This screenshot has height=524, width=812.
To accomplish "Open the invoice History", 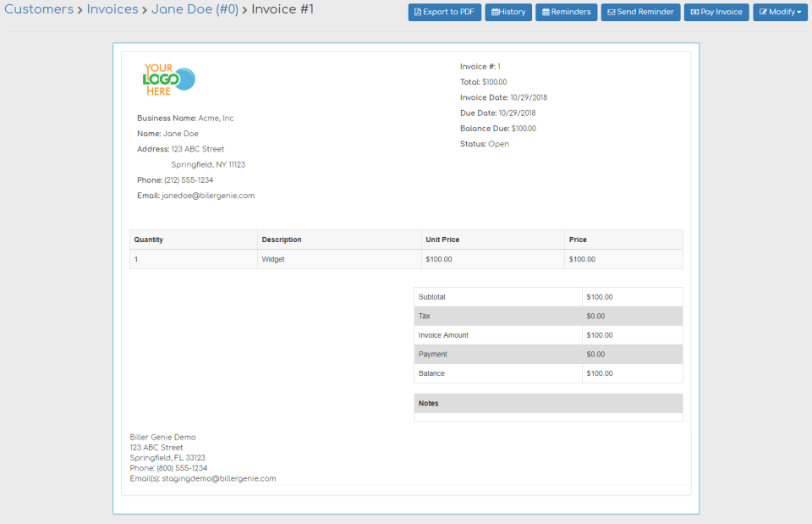I will [508, 13].
